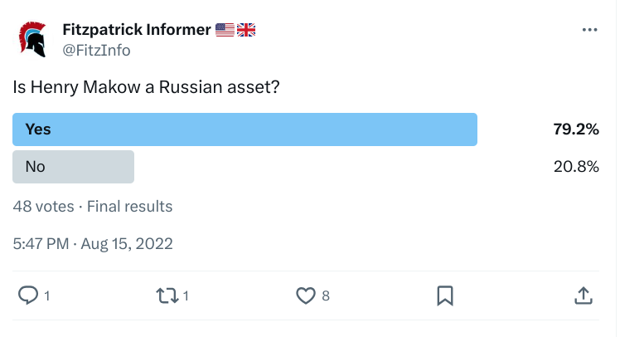Viewport: 644px width, 337px height.
Task: Bookmark this tweet
Action: click(x=445, y=295)
